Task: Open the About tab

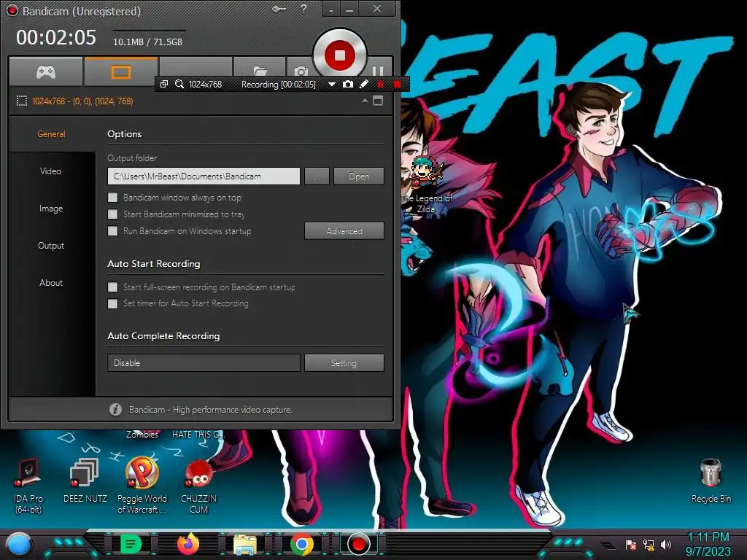Action: coord(51,282)
